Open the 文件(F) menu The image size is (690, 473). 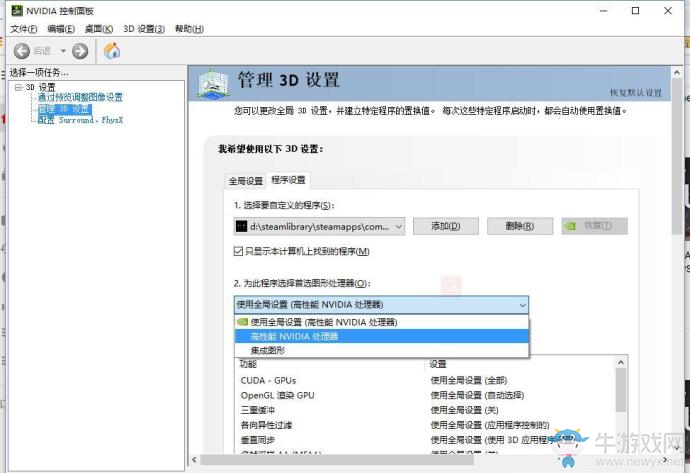pos(24,29)
